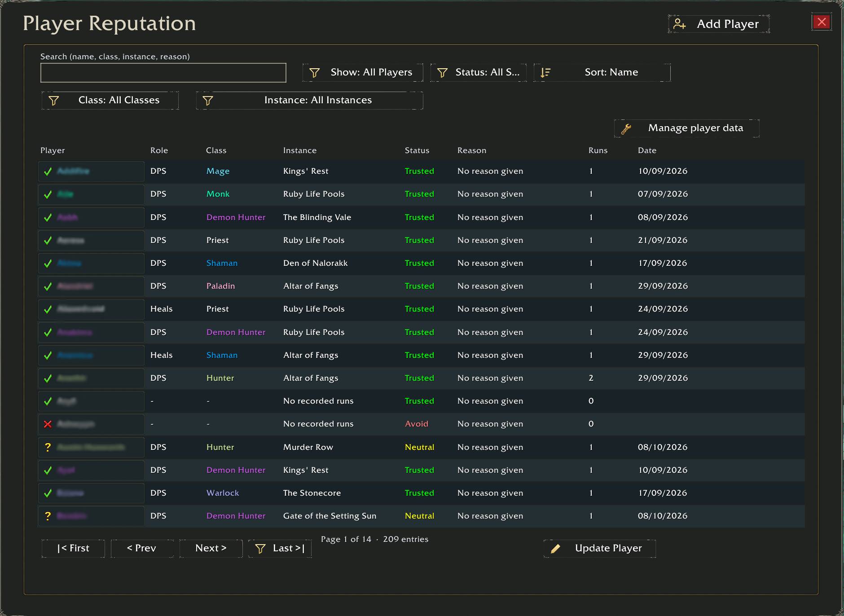Click the Status column header
844x616 pixels.
coord(417,150)
